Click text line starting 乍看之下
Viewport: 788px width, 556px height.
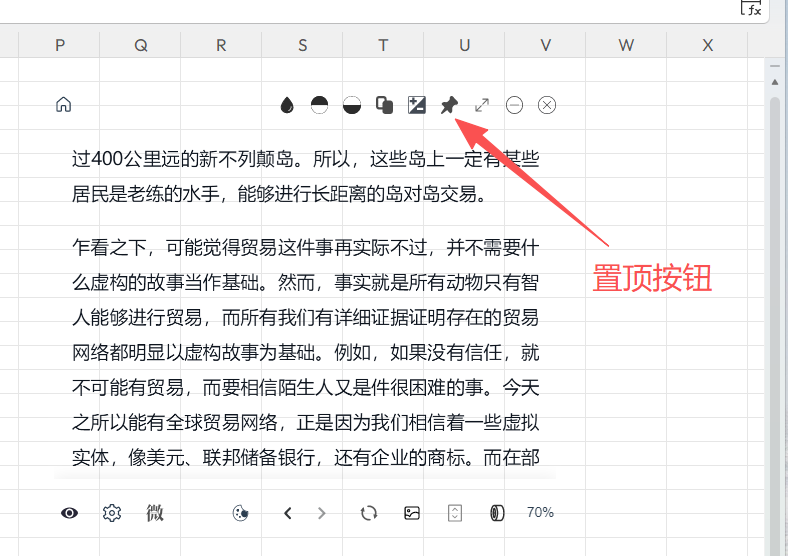click(306, 247)
